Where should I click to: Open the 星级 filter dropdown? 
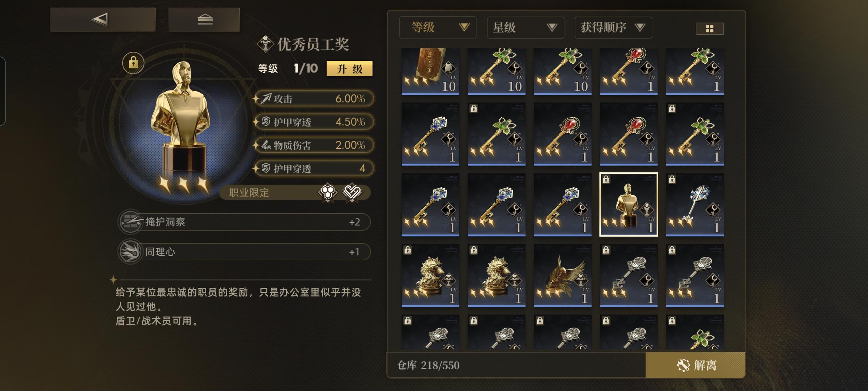point(526,28)
